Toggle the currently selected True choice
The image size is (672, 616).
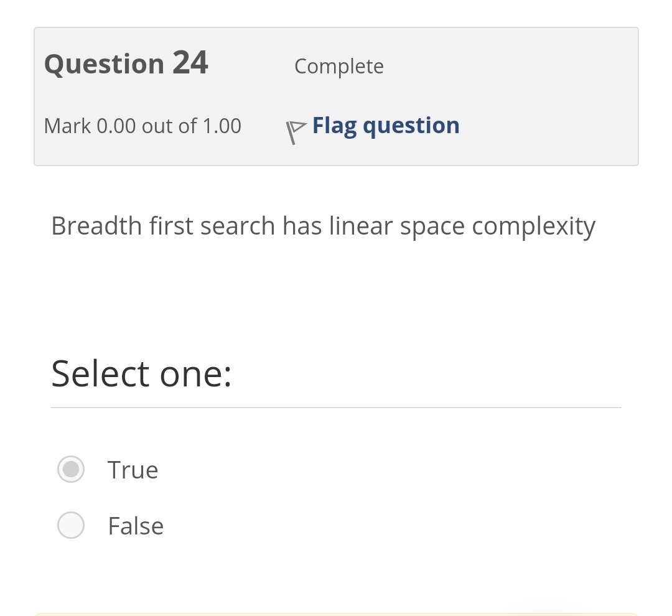pyautogui.click(x=71, y=469)
